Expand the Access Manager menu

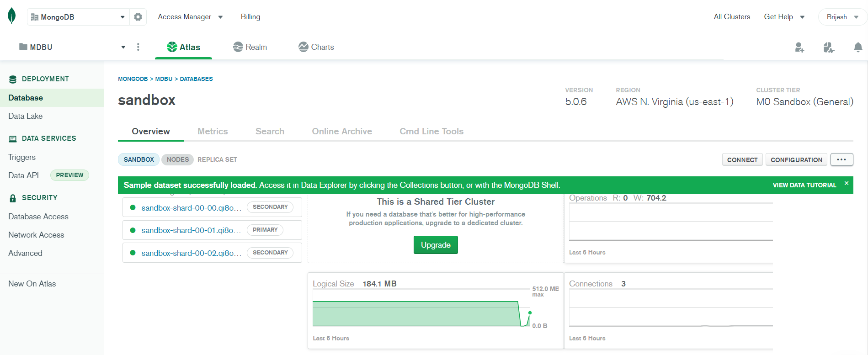point(190,17)
